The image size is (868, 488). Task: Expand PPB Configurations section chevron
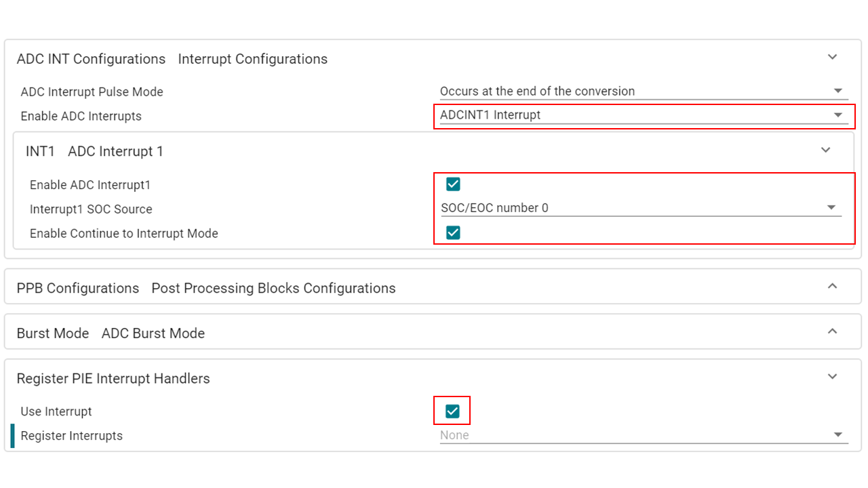click(833, 287)
